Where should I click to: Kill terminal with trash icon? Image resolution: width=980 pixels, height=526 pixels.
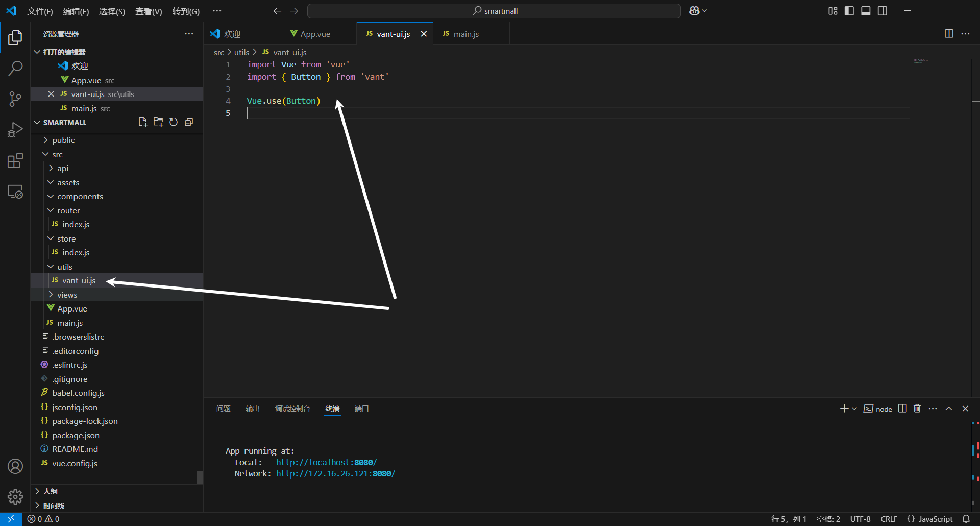point(917,409)
